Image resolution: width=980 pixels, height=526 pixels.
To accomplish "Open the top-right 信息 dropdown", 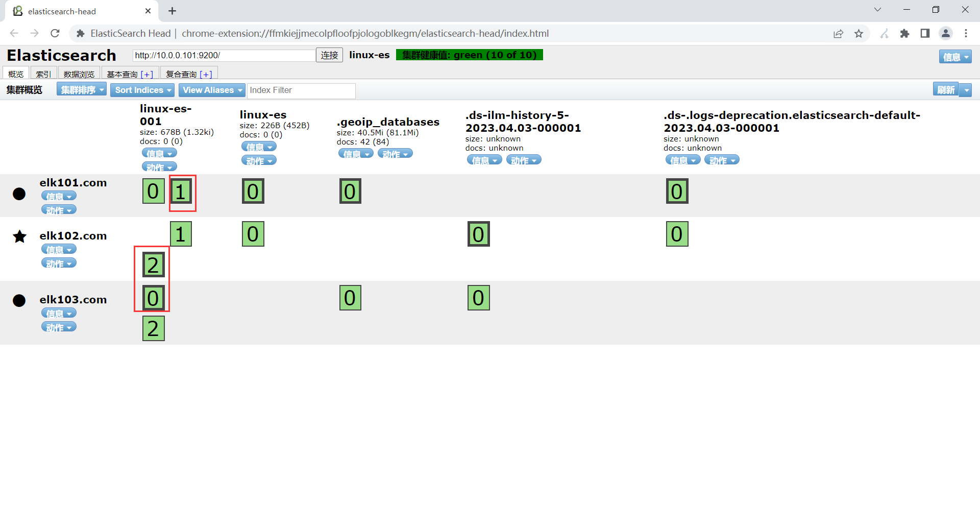I will [x=955, y=57].
